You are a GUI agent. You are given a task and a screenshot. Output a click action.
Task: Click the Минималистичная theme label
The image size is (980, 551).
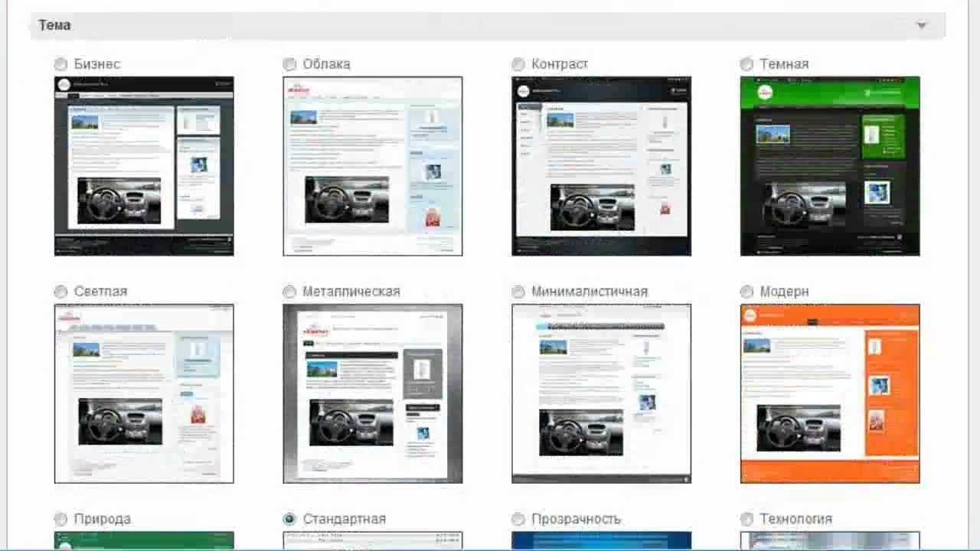[x=590, y=292]
